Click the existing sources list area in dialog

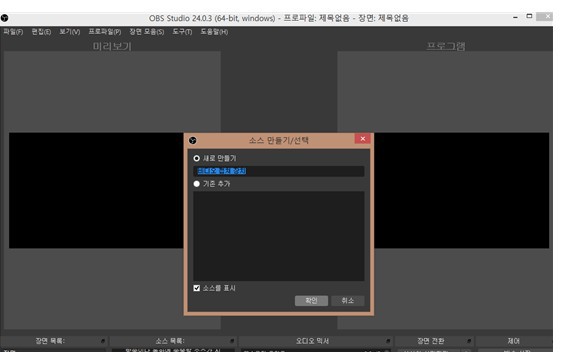click(279, 236)
